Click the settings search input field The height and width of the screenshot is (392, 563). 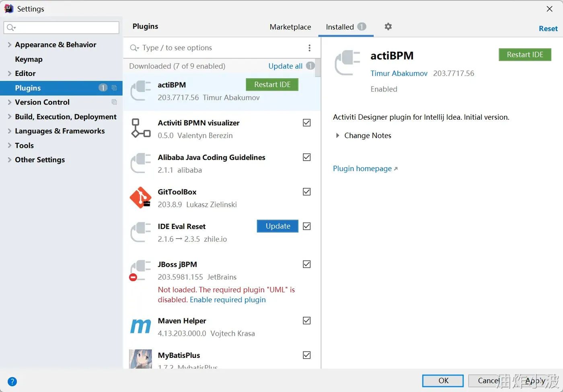tap(61, 27)
